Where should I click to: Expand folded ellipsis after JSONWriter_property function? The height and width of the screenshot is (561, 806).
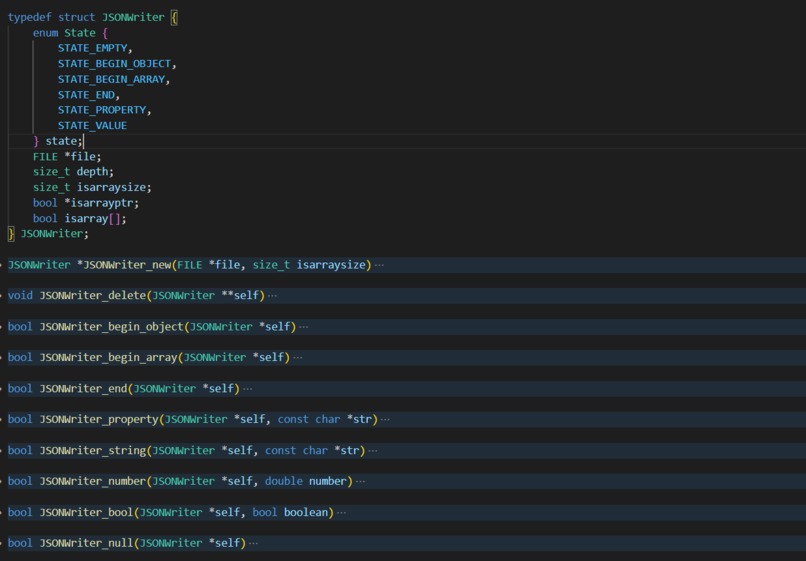[385, 419]
